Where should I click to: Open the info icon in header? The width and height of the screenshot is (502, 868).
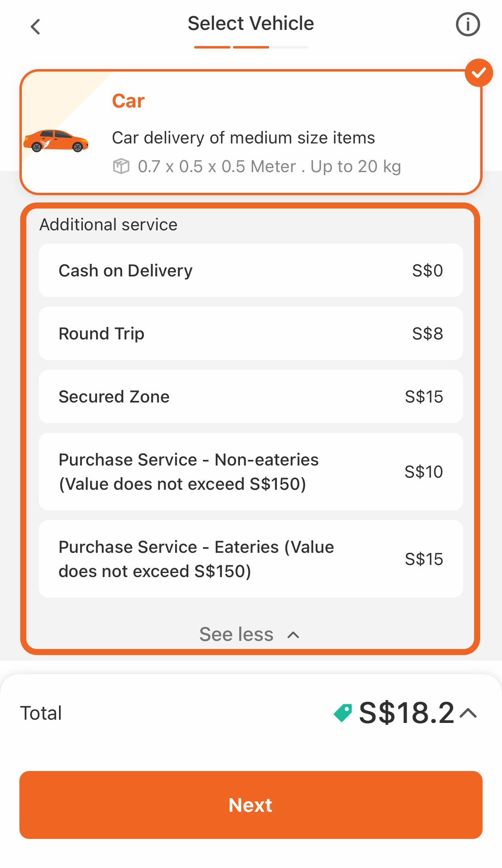tap(468, 25)
